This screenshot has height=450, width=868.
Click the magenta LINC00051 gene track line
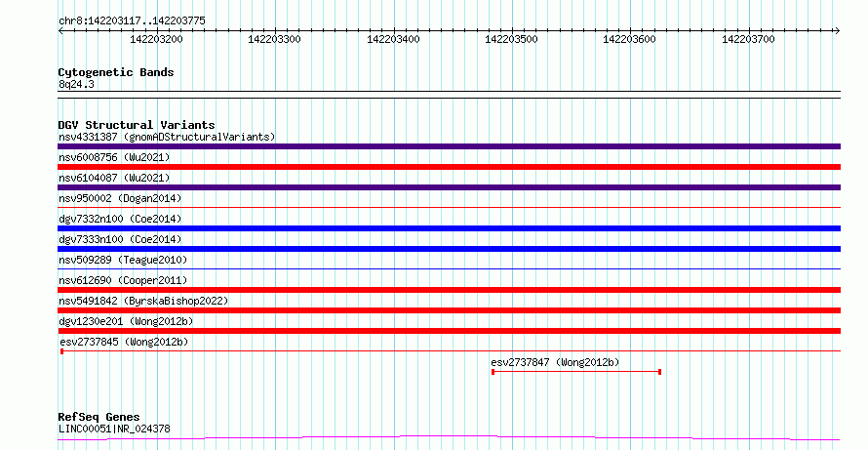[x=449, y=438]
